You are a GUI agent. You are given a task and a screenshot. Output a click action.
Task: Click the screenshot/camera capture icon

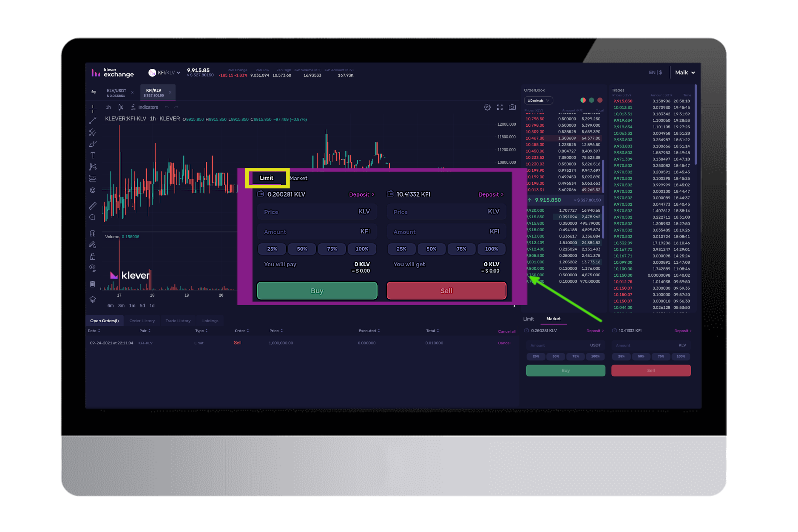[x=512, y=107]
